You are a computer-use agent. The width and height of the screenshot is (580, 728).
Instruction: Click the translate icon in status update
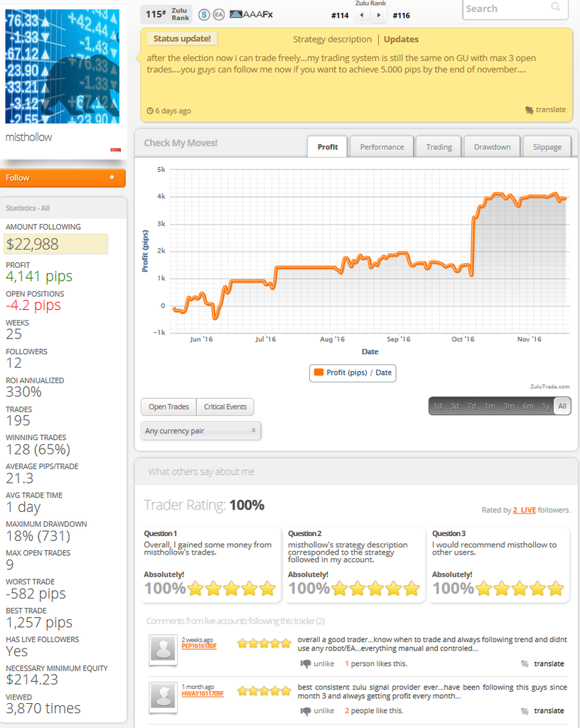[529, 110]
